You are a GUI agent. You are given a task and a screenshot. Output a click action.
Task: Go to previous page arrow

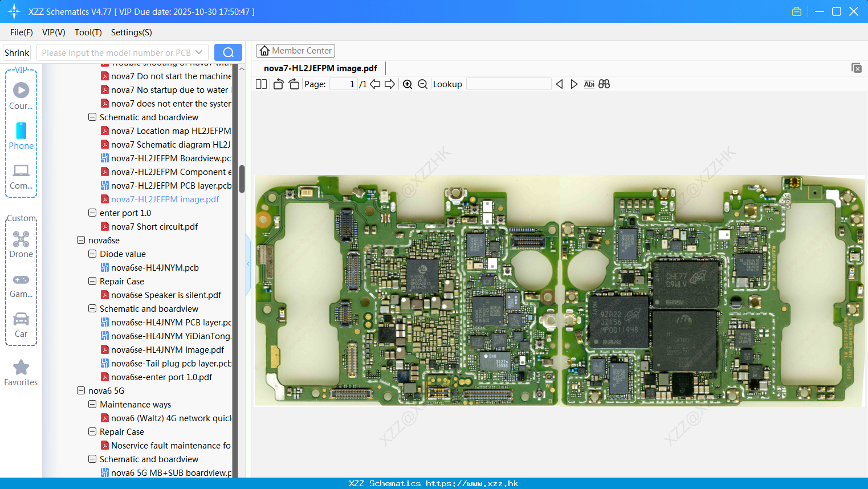(x=375, y=84)
